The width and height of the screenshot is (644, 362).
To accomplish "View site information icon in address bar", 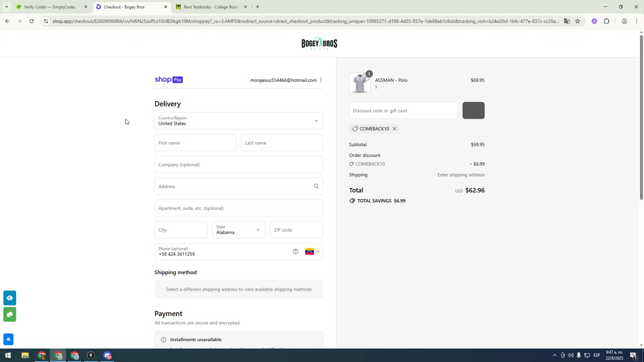I will [x=46, y=21].
